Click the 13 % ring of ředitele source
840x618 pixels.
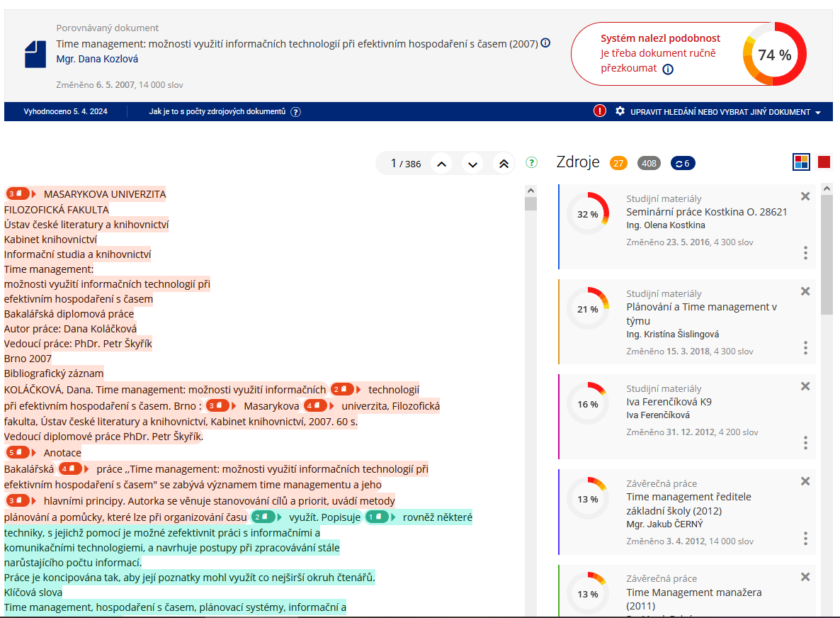pyautogui.click(x=588, y=498)
